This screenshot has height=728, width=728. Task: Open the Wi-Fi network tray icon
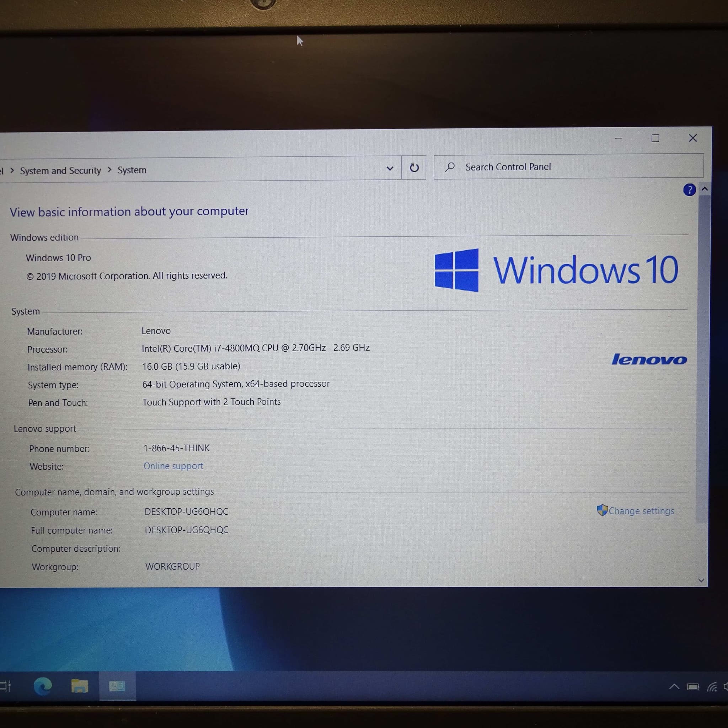coord(712,687)
